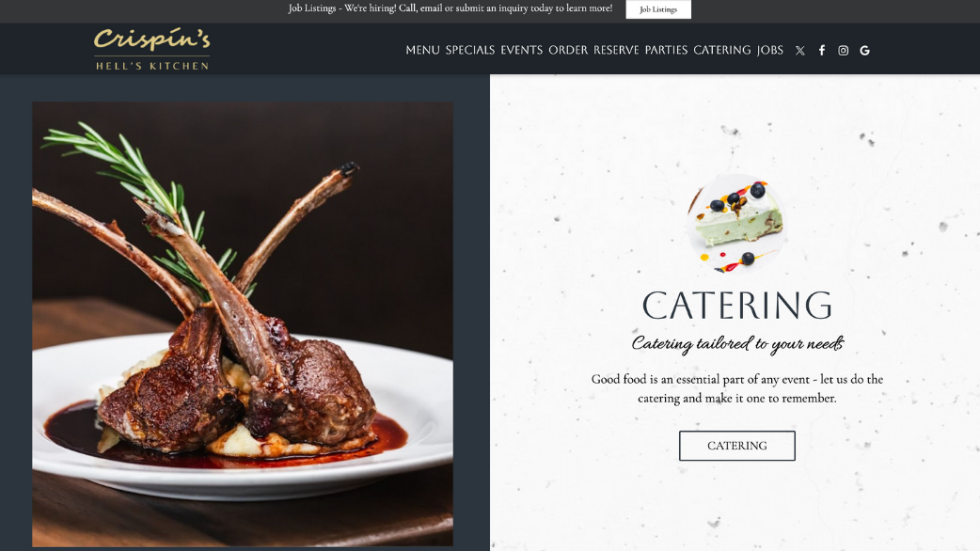Click the circular cake slice image
980x551 pixels.
736,224
